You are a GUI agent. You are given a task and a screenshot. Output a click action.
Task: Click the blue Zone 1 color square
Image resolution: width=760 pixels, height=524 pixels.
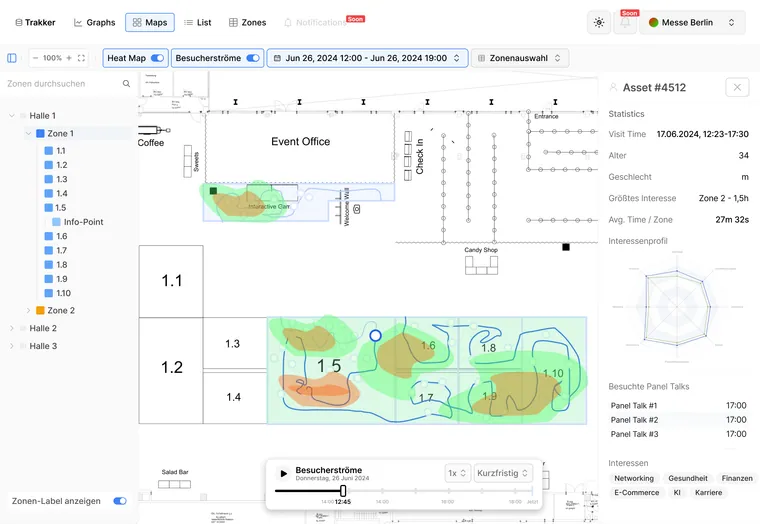pyautogui.click(x=41, y=133)
